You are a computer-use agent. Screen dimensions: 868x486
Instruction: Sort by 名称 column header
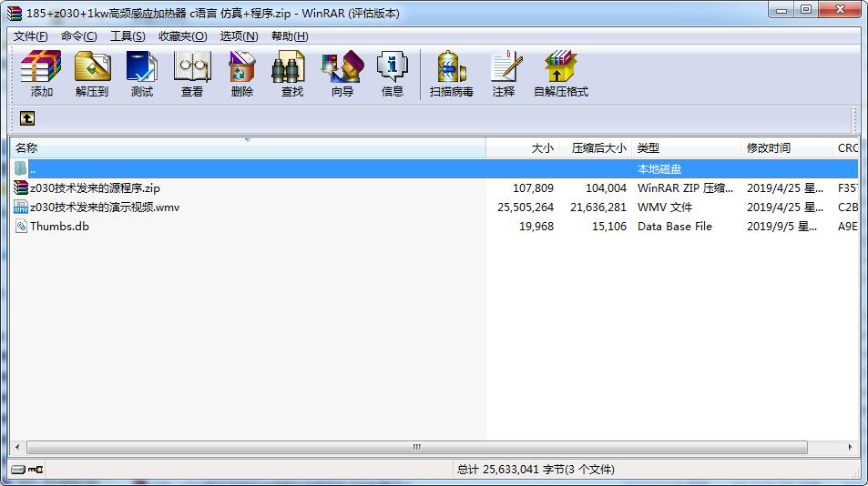coord(248,148)
